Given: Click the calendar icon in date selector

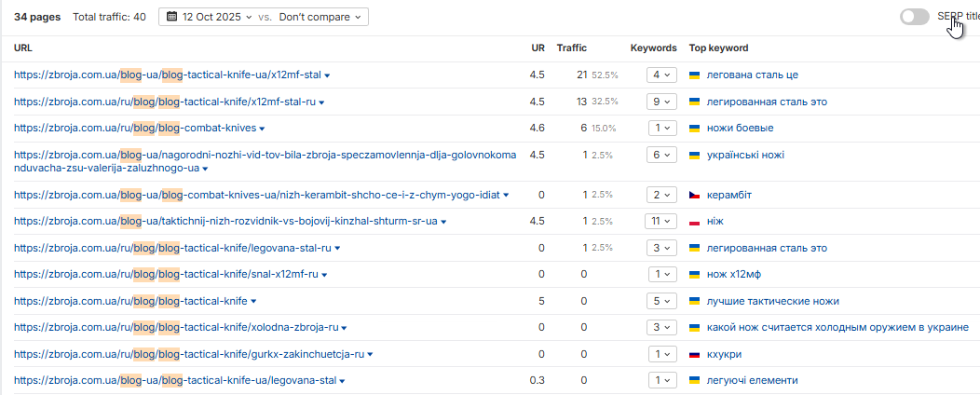Looking at the screenshot, I should [172, 17].
